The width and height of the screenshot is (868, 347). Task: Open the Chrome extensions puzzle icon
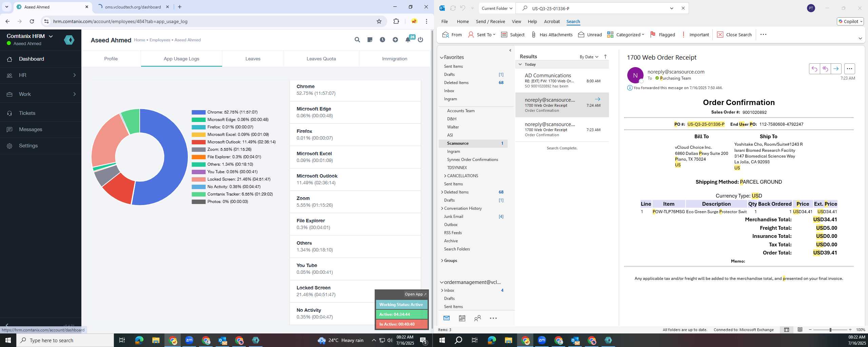point(396,21)
